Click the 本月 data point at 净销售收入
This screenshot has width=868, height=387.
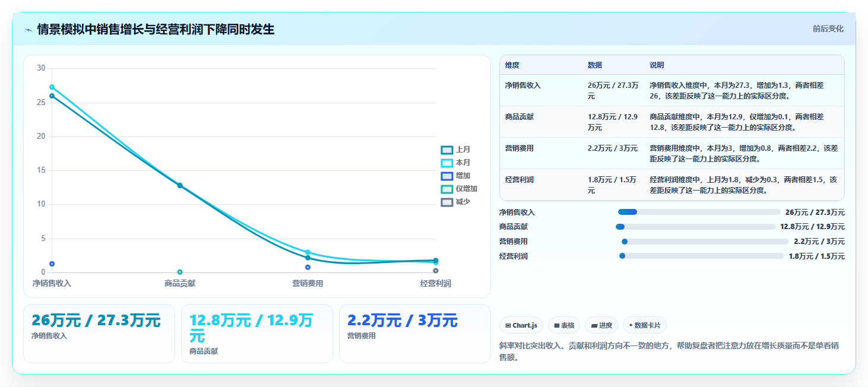point(52,87)
